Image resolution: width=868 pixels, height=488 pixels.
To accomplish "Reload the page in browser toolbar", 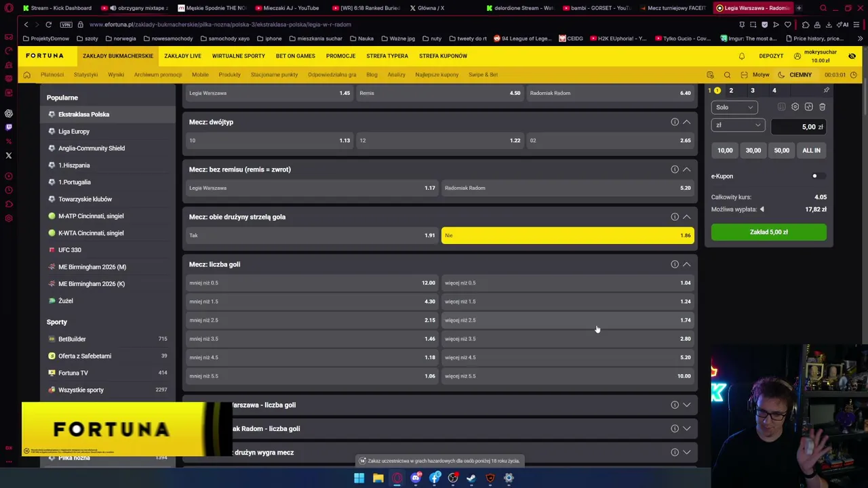I will (x=48, y=24).
